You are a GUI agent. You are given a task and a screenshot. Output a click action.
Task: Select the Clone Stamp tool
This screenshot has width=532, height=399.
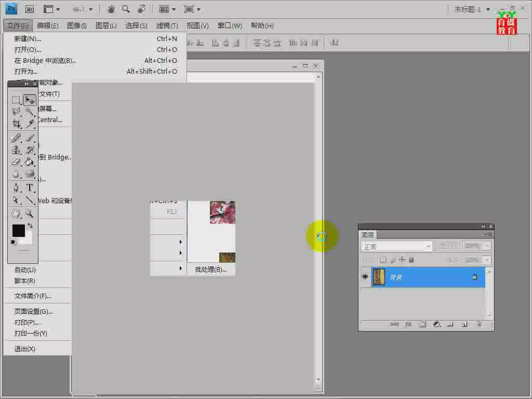point(16,150)
